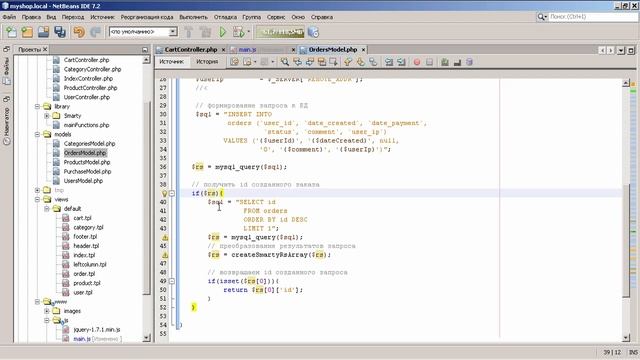640x360 pixels.
Task: Switch to the История view
Action: (207, 62)
